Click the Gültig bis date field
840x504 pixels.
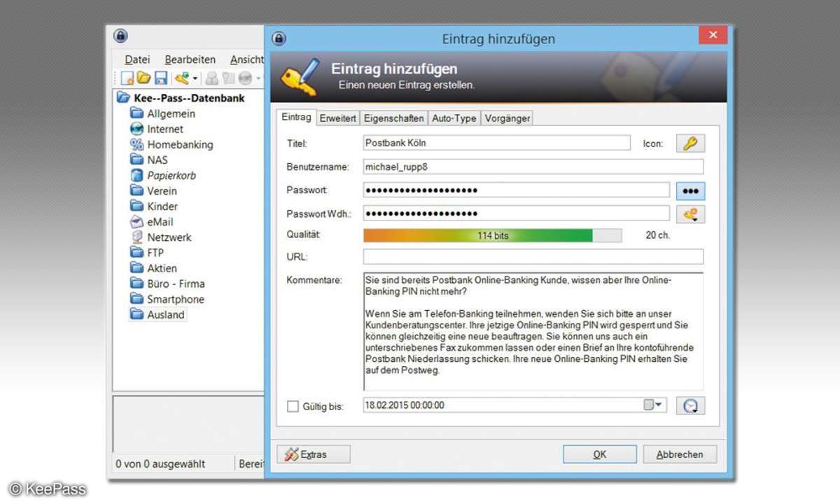tap(515, 405)
